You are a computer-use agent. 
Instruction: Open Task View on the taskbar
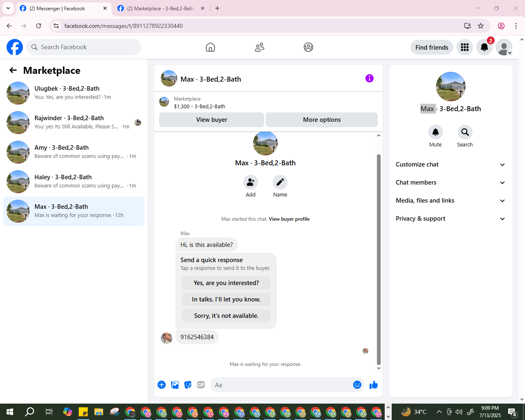[49, 412]
